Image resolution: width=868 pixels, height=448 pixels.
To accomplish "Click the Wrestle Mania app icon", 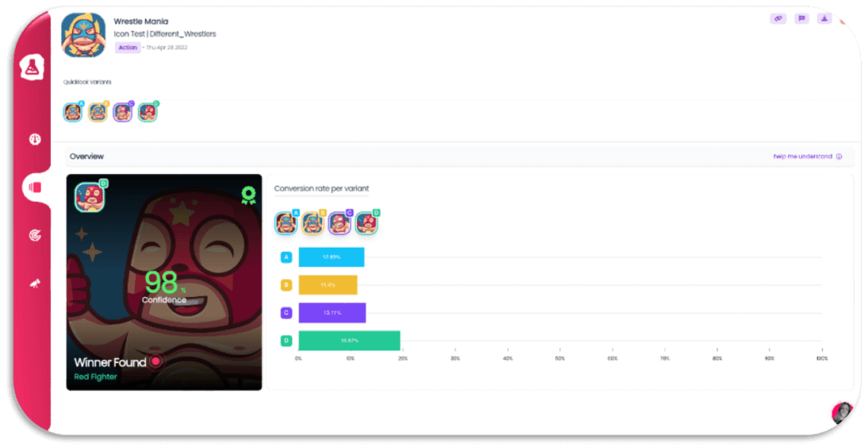I will pyautogui.click(x=84, y=35).
